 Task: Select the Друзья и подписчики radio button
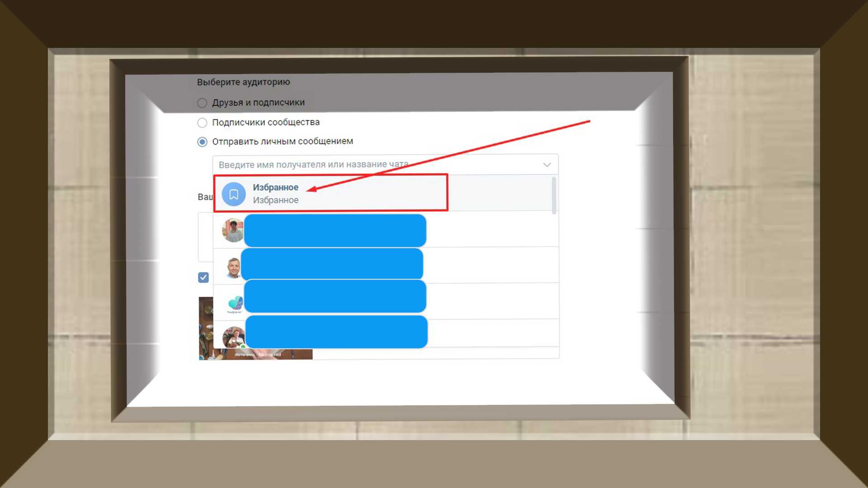[x=202, y=103]
